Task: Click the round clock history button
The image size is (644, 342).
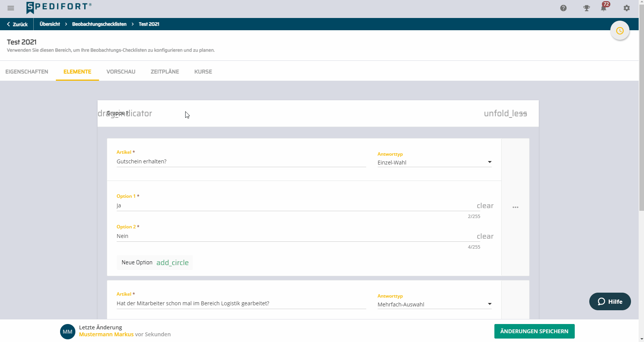Action: click(x=620, y=31)
